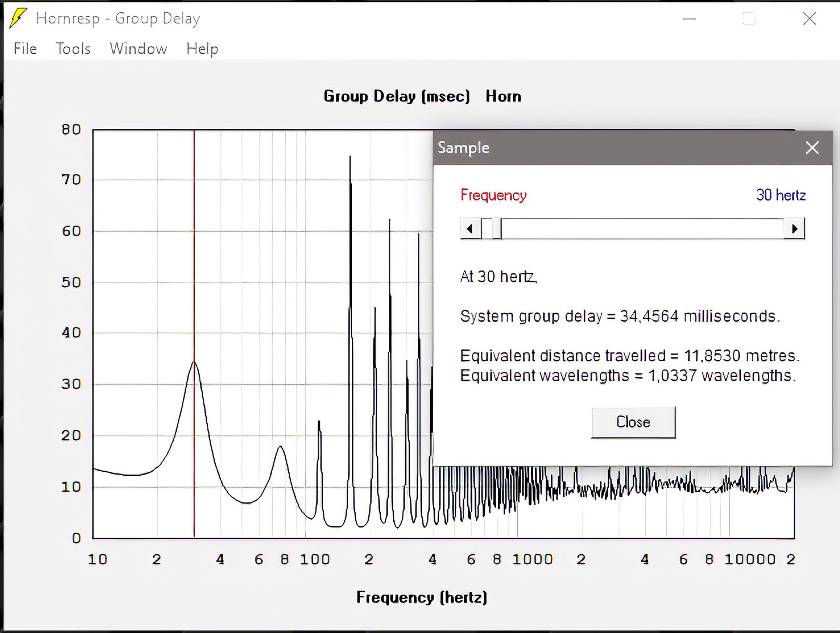Close the Sample dialog with X
The image size is (840, 633).
(812, 148)
